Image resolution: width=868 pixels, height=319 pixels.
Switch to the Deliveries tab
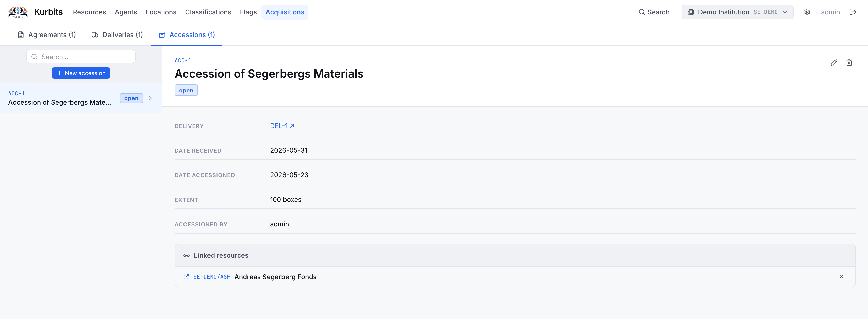pyautogui.click(x=117, y=35)
